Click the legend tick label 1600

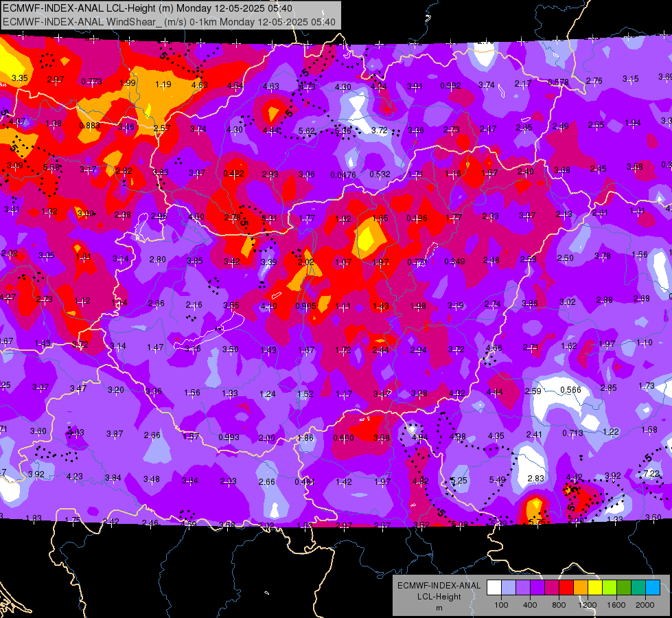pyautogui.click(x=616, y=605)
